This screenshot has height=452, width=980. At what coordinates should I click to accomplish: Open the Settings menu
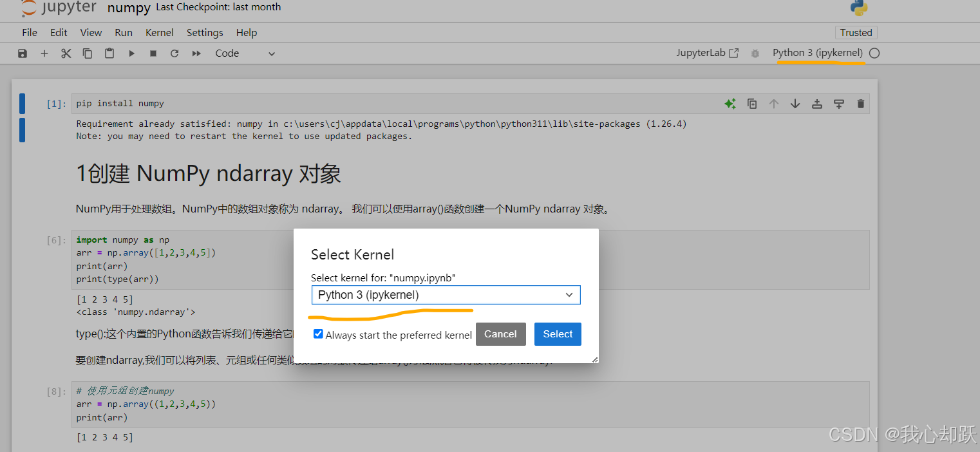205,33
